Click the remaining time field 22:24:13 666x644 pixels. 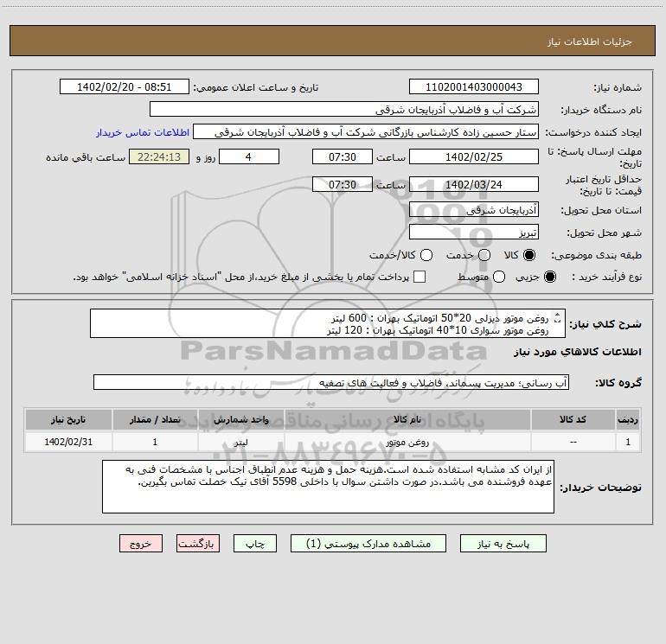coord(159,156)
